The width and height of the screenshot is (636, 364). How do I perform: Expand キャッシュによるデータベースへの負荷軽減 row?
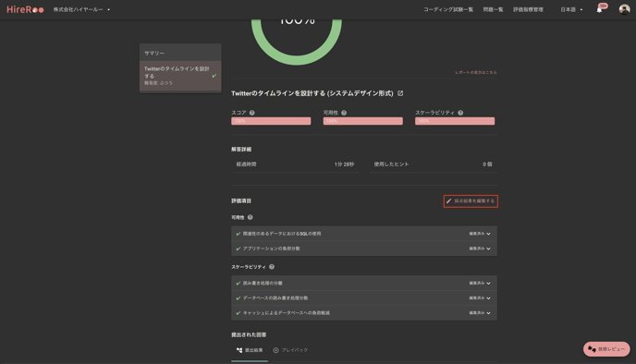pos(364,313)
